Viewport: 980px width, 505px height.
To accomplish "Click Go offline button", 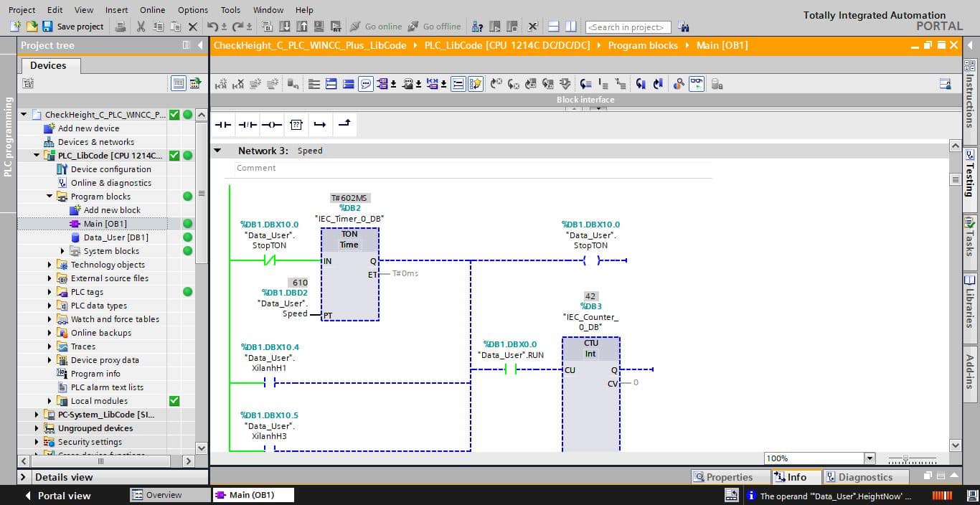I will click(x=435, y=27).
